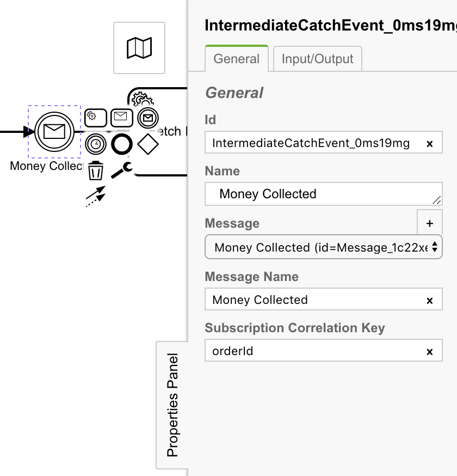The height and width of the screenshot is (476, 457).
Task: Clear the Subscription Correlation Key value
Action: click(430, 351)
